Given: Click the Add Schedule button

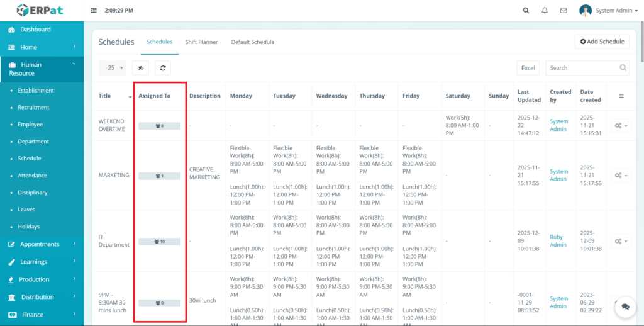Looking at the screenshot, I should pos(602,42).
